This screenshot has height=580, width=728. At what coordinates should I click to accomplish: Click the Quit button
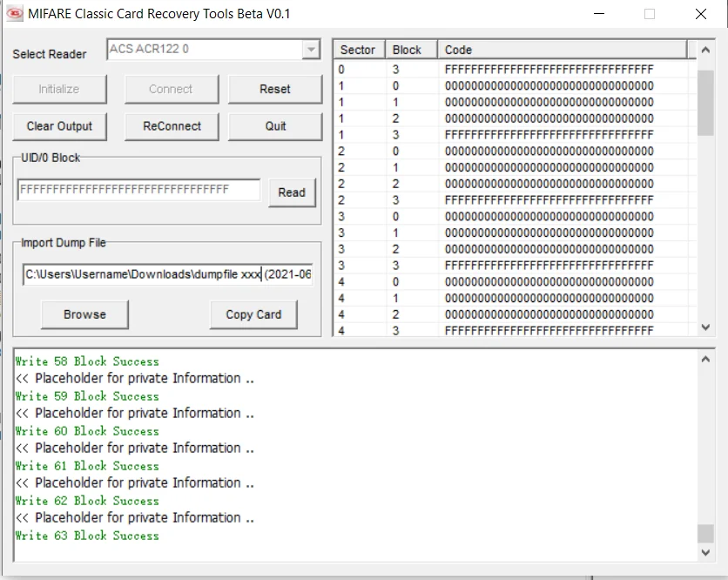coord(275,126)
